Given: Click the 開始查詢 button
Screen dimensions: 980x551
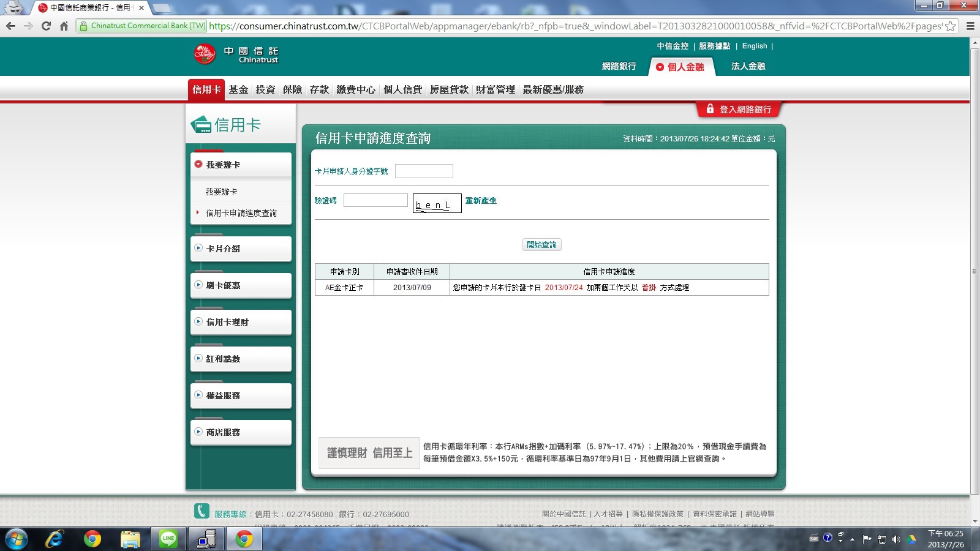Looking at the screenshot, I should (542, 244).
